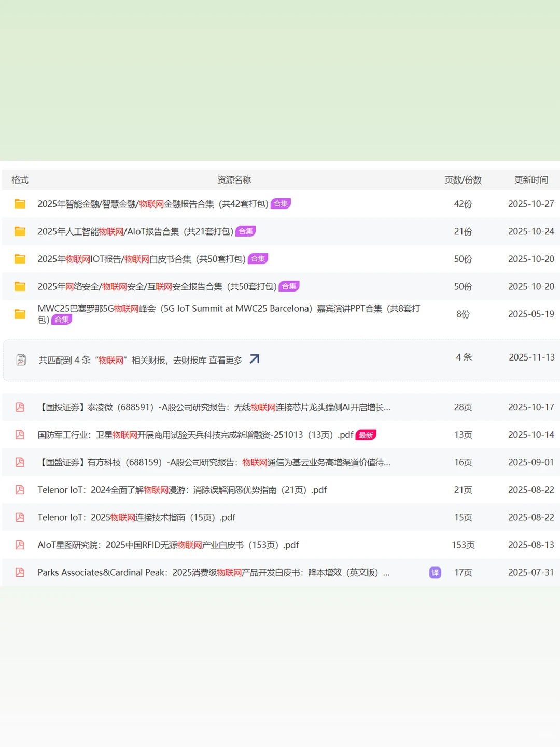The width and height of the screenshot is (560, 747).
Task: Click PDF icon for Telenor IoT 2024 漫游 guide
Action: coord(20,490)
